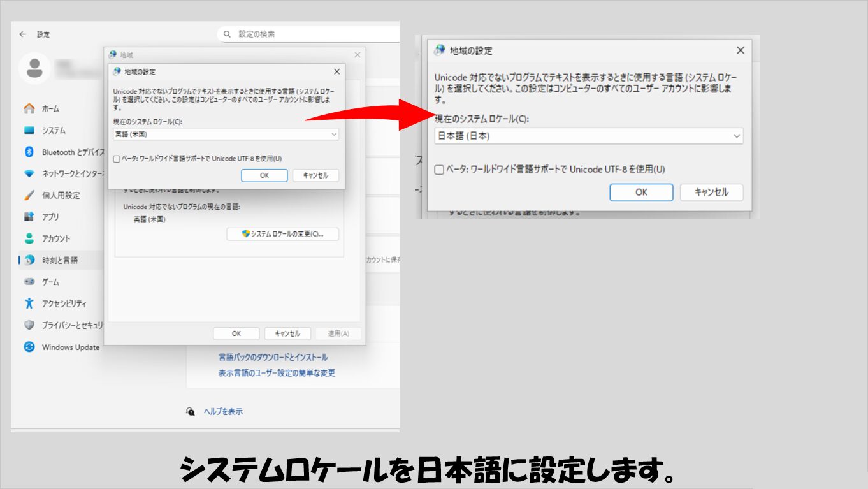Open the ゲーム settings section
The width and height of the screenshot is (868, 489).
50,282
